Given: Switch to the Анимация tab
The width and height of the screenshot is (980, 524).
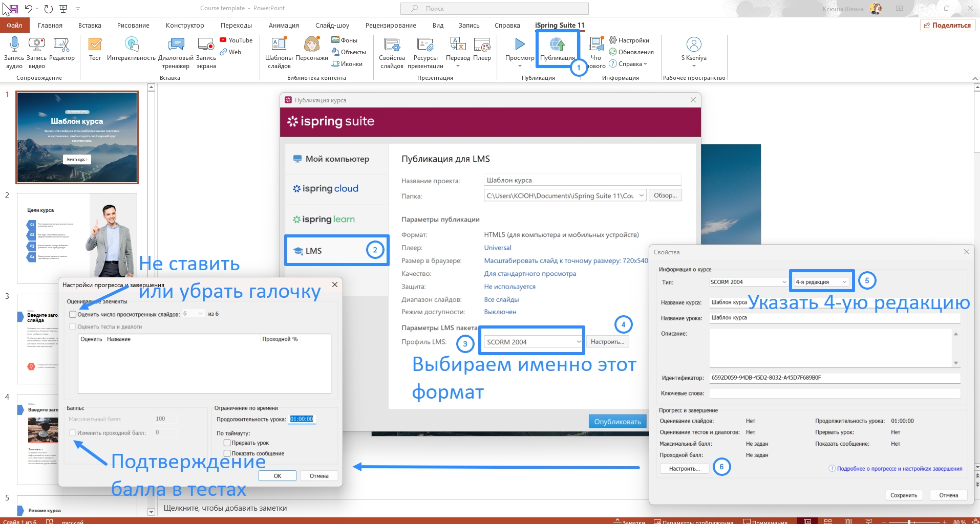Looking at the screenshot, I should pos(284,25).
